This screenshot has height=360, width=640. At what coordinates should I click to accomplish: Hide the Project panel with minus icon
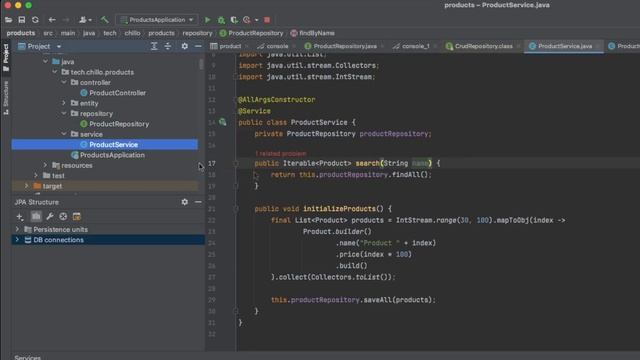click(198, 46)
